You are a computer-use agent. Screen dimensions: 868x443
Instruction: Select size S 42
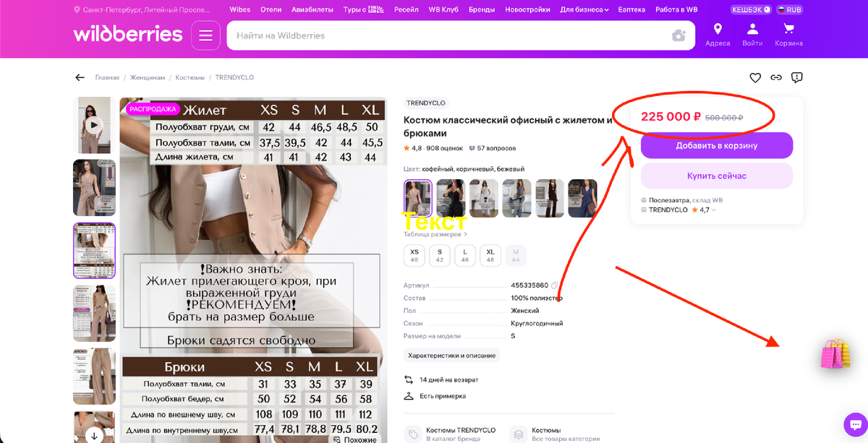[440, 255]
